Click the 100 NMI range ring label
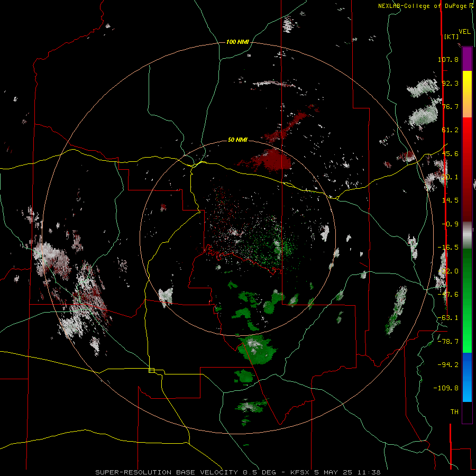This screenshot has height=476, width=476. (x=237, y=42)
